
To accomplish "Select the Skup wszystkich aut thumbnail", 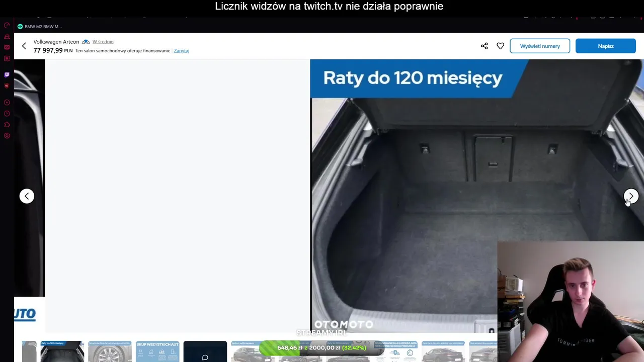I will click(157, 351).
